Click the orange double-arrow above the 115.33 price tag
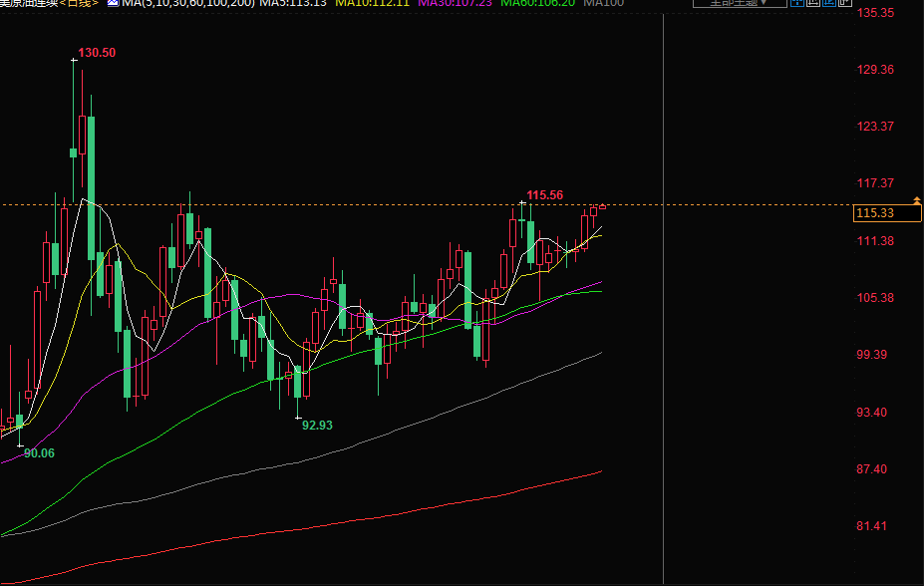This screenshot has width=924, height=586. 916,201
